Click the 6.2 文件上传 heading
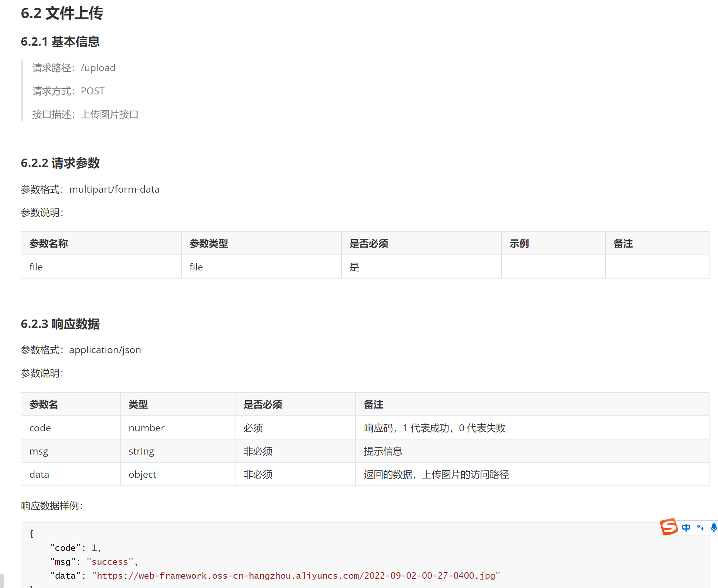The height and width of the screenshot is (588, 718). [x=62, y=14]
